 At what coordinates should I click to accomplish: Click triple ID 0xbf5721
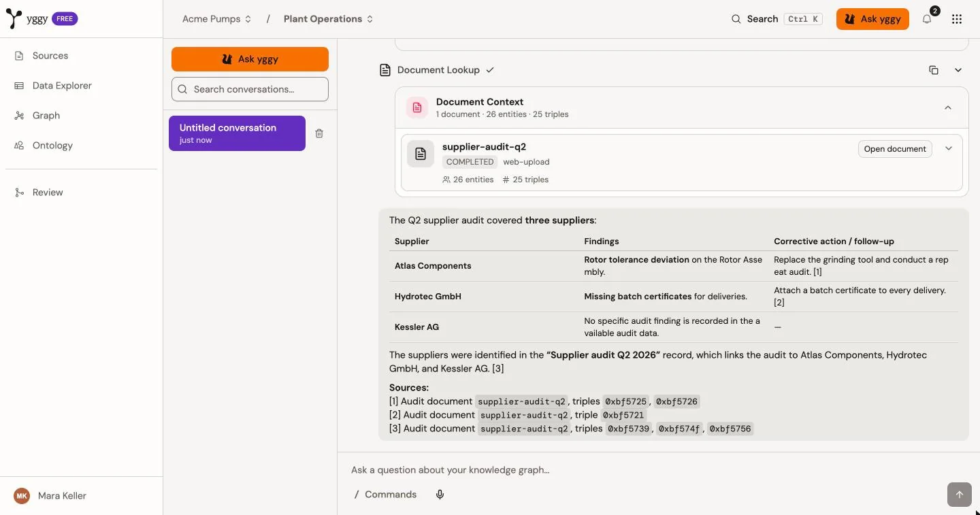pos(623,415)
